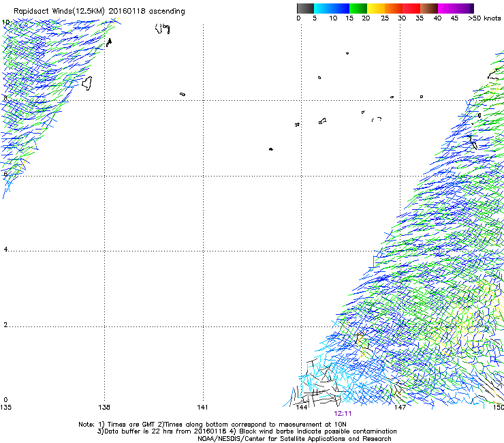Click the longitude axis label "141"
The image size is (504, 443).
pos(202,408)
